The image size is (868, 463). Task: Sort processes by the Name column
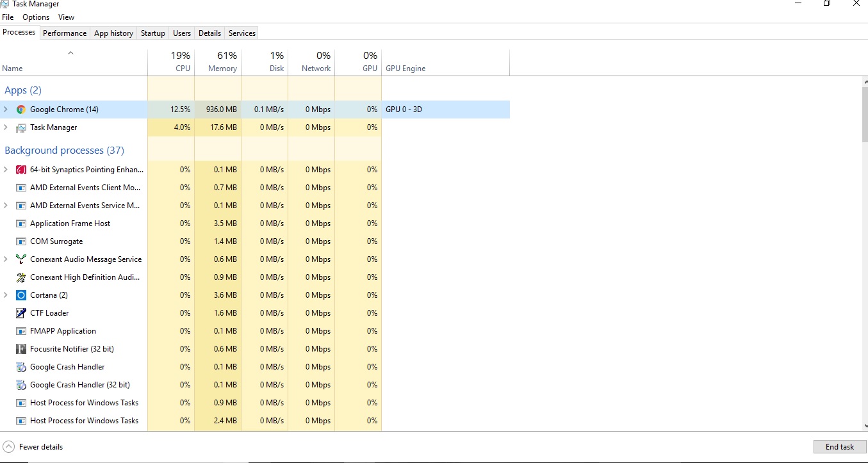74,63
